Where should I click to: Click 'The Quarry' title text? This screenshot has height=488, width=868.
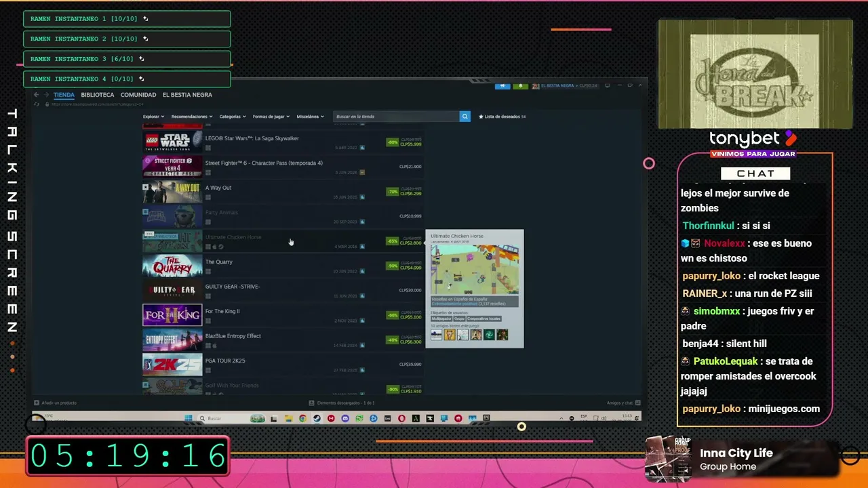pyautogui.click(x=219, y=262)
